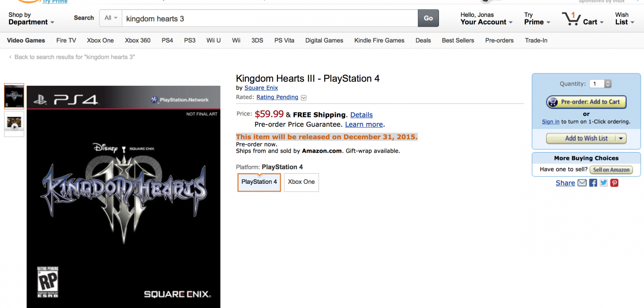Open the Square Enix brand link

coord(261,88)
